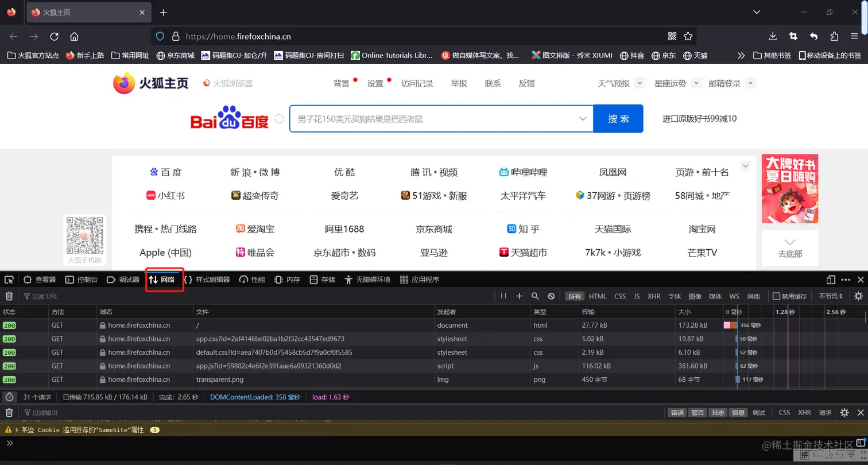
Task: Switch to the 控制台 console tab
Action: click(x=82, y=280)
